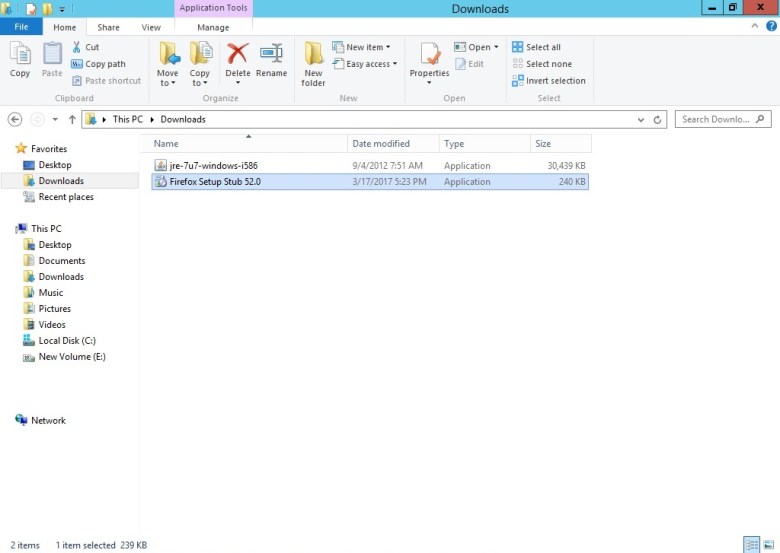Click Select all in the ribbon
Viewport: 780px width, 553px height.
(536, 47)
